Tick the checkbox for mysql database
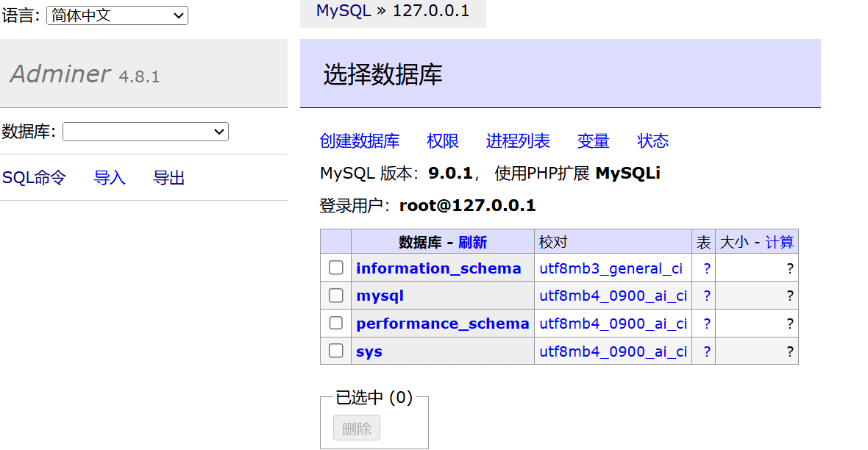Viewport: 868px width, 450px height. (336, 296)
